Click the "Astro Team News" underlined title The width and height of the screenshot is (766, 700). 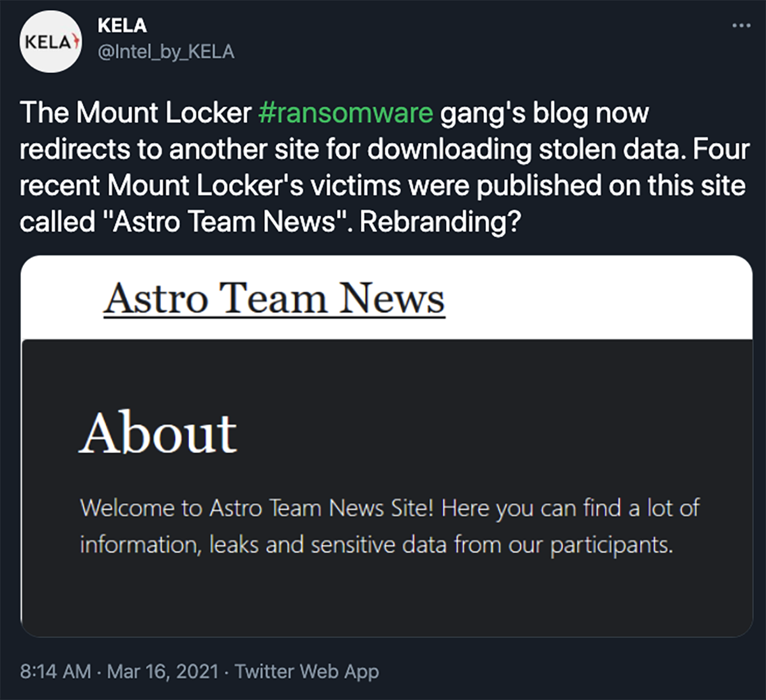[x=274, y=298]
